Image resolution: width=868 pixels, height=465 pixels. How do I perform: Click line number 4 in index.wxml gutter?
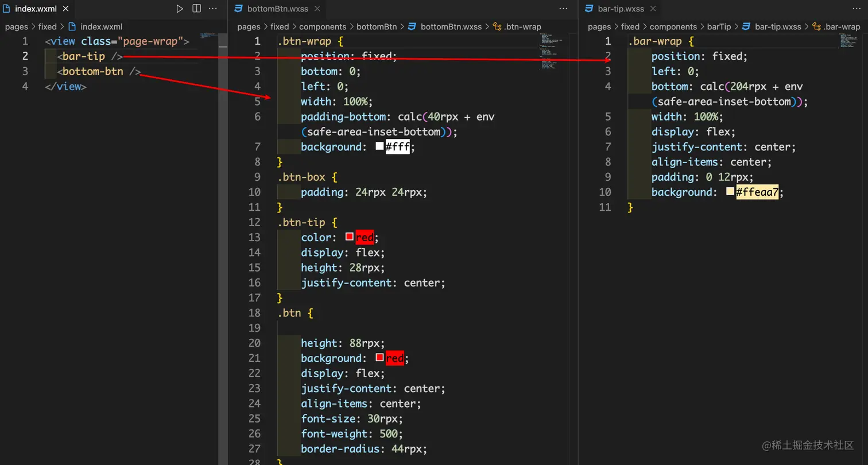pyautogui.click(x=25, y=87)
